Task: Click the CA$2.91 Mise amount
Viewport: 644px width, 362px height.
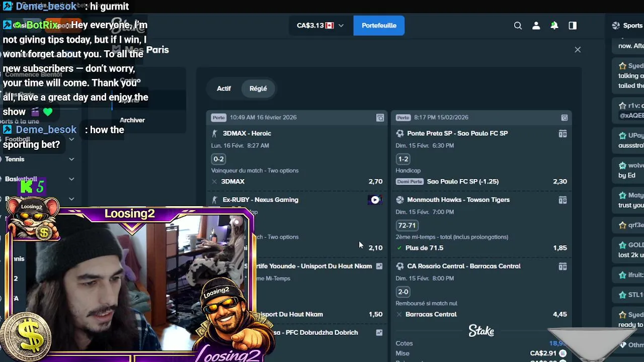Action: [543, 353]
